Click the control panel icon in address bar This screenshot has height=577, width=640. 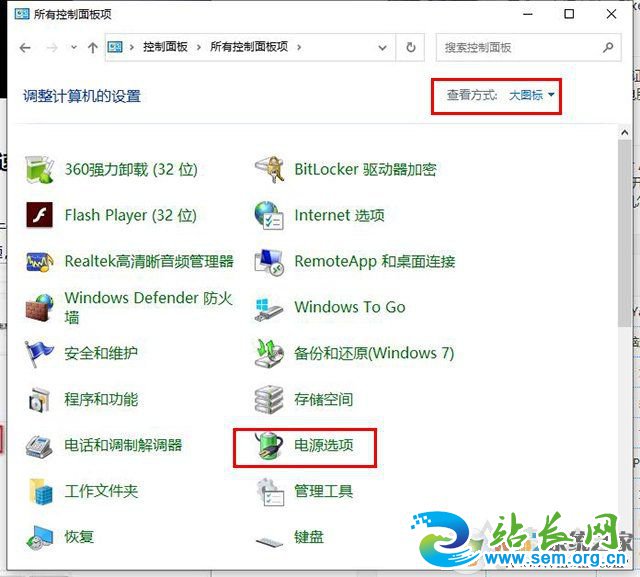point(115,47)
